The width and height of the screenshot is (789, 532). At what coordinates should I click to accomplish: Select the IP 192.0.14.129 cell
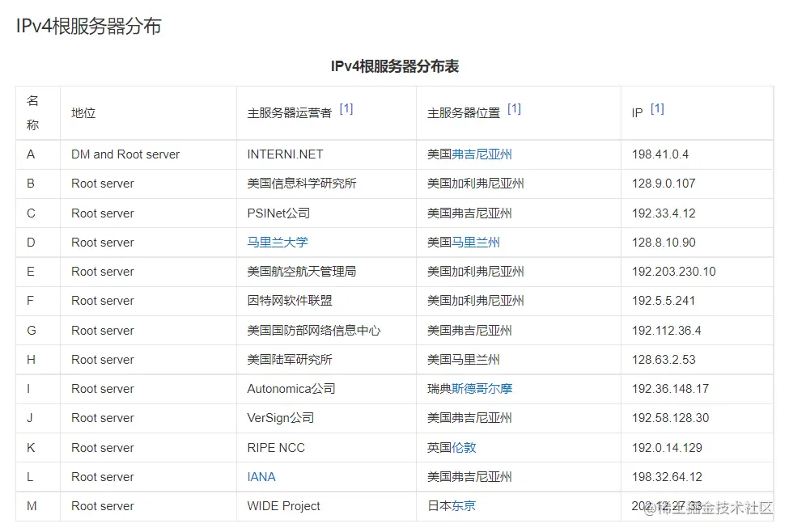[697, 448]
